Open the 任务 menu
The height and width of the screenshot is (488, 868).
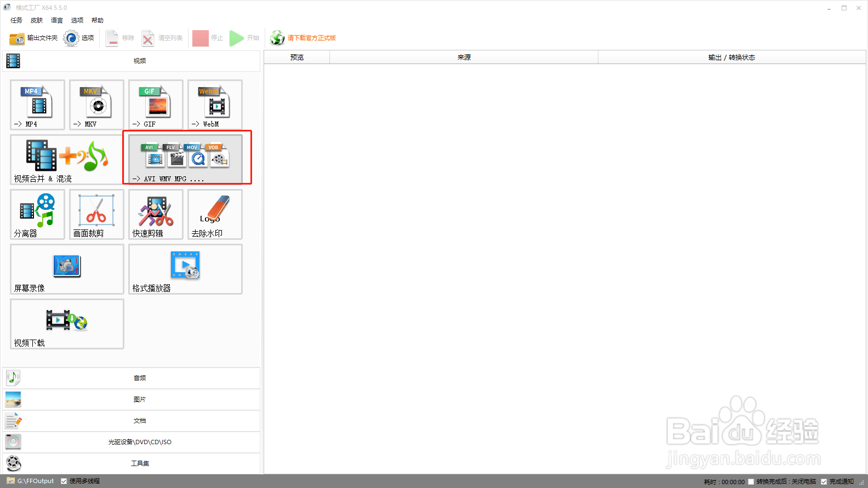[16, 20]
